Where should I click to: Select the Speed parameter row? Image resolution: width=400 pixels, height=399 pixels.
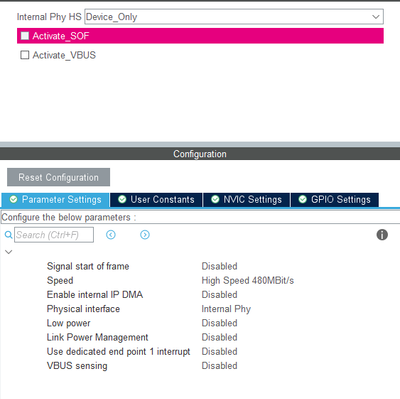pyautogui.click(x=60, y=281)
